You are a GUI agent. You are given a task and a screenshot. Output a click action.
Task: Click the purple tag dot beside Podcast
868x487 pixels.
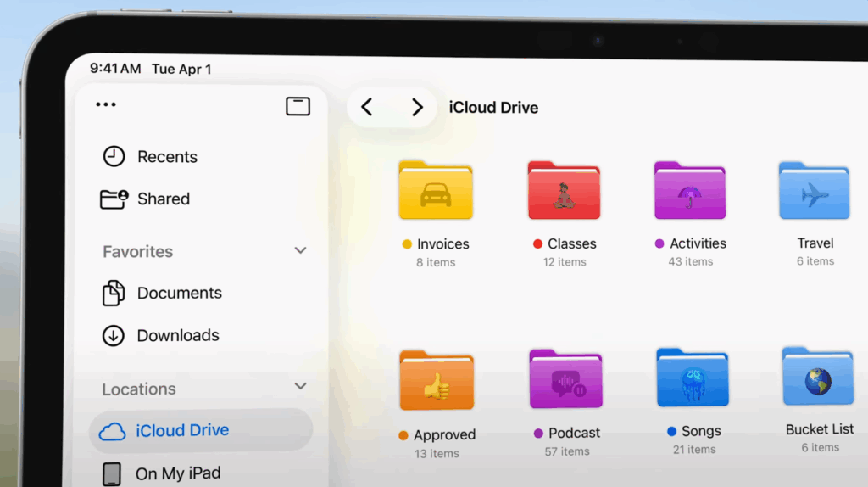[538, 434]
